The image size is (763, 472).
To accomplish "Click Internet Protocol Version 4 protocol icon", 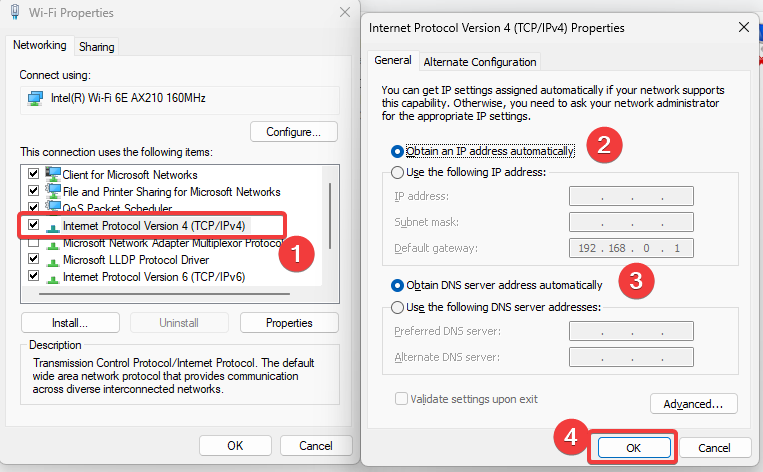I will 53,227.
